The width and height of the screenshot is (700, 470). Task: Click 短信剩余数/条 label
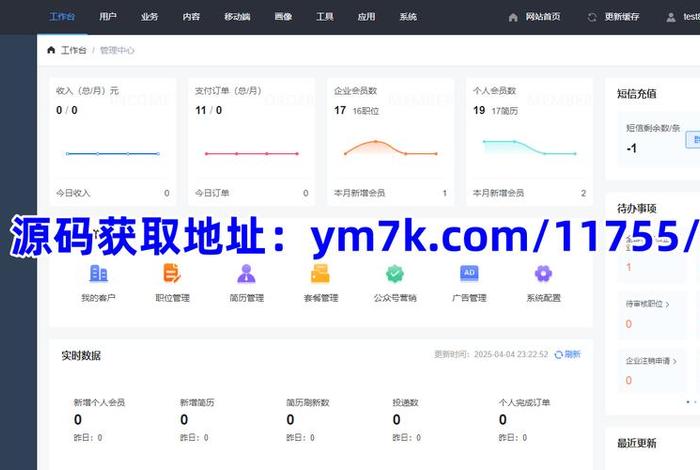653,128
